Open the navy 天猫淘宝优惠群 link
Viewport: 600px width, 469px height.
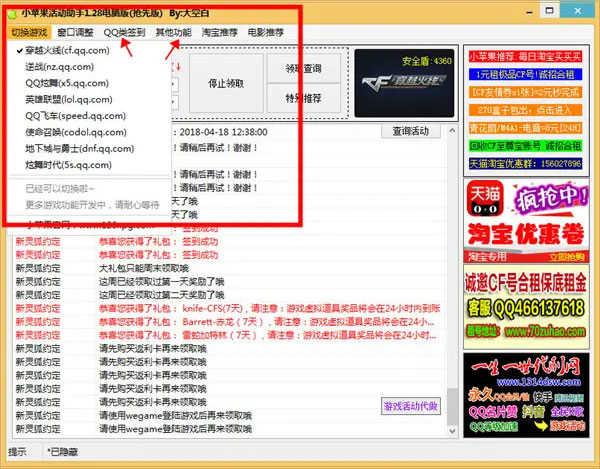point(525,164)
